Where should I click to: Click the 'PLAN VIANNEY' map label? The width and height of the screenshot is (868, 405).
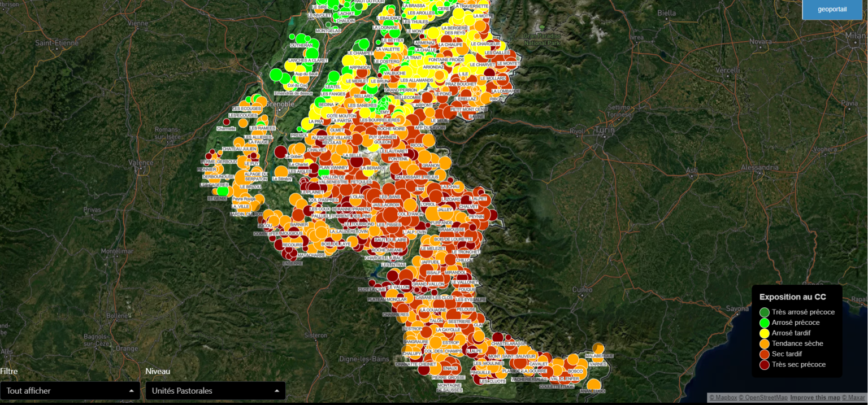pyautogui.click(x=333, y=168)
